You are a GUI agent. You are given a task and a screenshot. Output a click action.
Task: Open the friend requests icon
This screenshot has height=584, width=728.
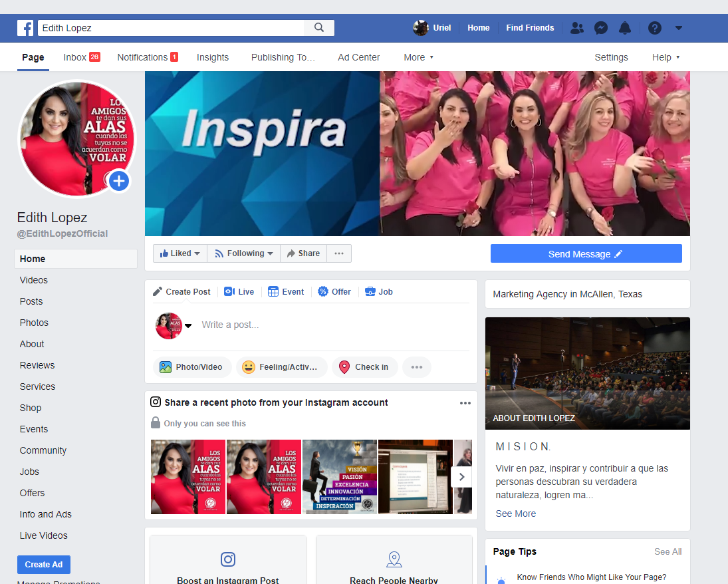click(x=576, y=28)
